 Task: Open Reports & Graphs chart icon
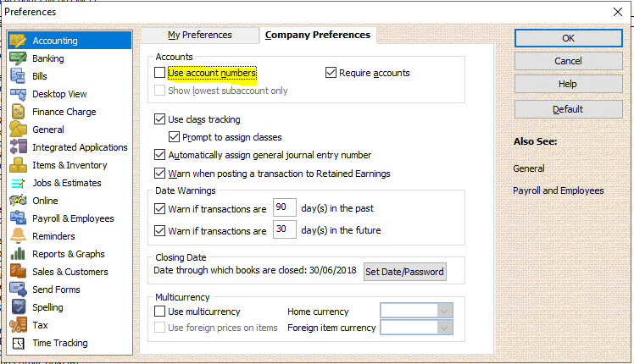point(18,254)
